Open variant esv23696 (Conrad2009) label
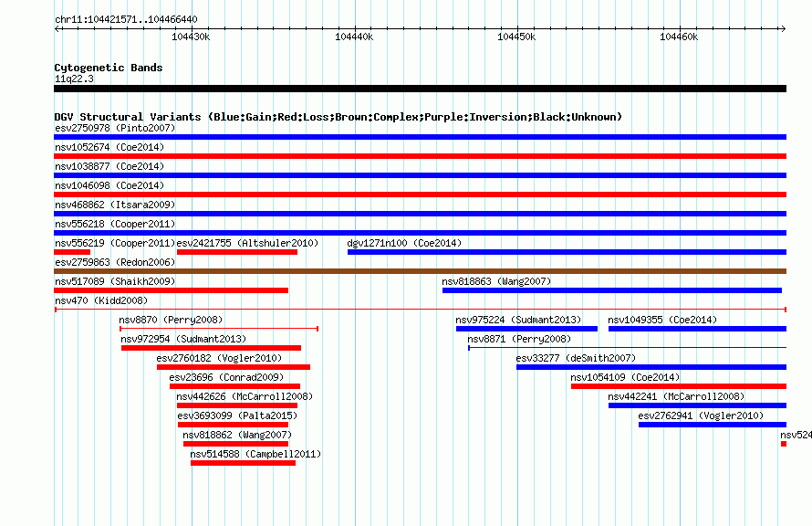This screenshot has height=526, width=812. coord(226,377)
